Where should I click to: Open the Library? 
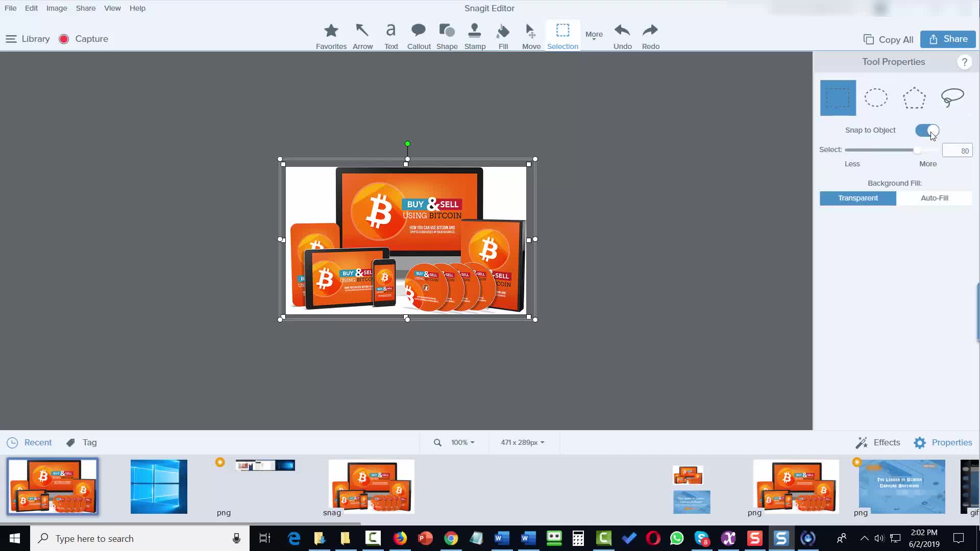28,39
